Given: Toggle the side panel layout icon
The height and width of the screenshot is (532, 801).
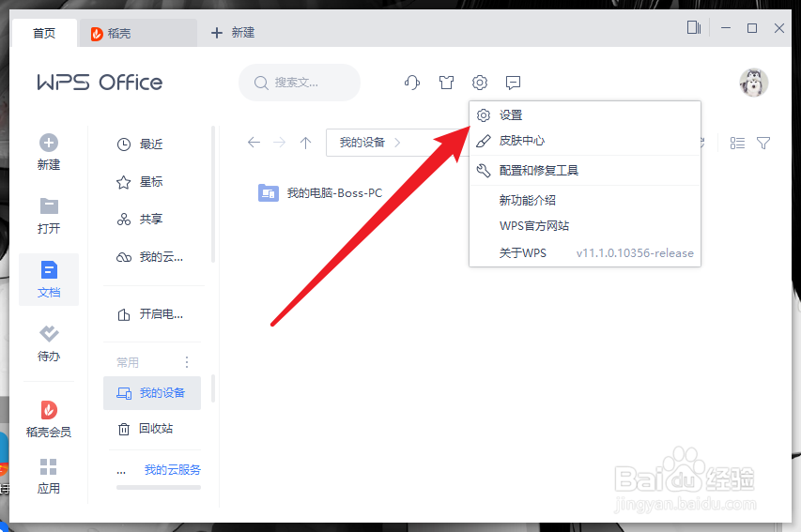Looking at the screenshot, I should (x=694, y=27).
